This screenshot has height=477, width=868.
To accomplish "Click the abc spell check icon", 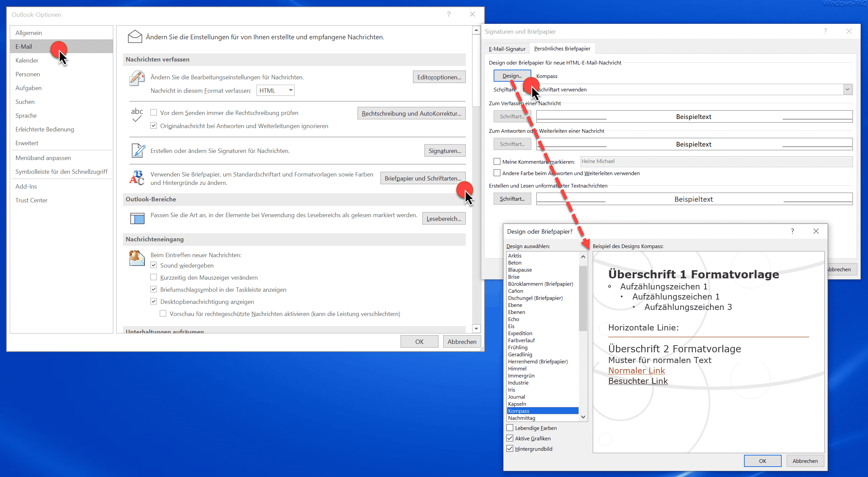I will tap(137, 115).
